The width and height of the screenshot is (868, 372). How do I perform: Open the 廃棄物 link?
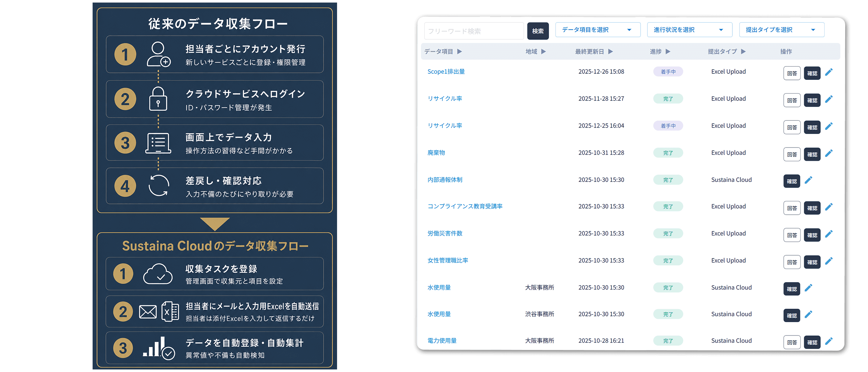click(436, 153)
